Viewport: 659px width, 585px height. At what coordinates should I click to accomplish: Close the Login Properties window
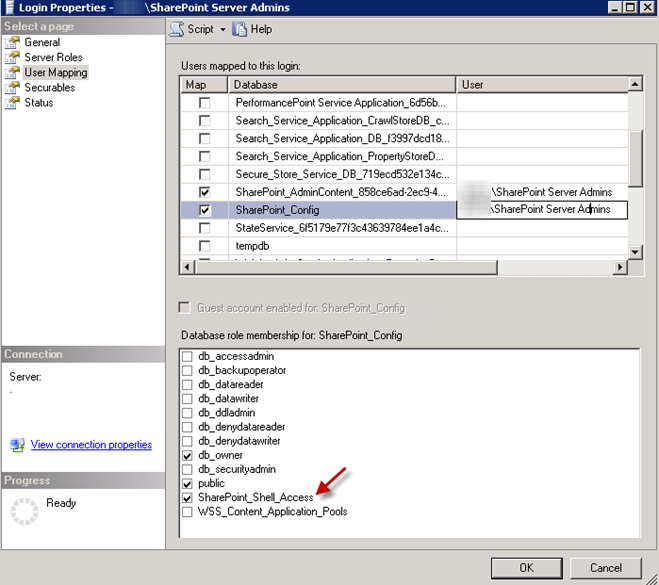click(647, 7)
